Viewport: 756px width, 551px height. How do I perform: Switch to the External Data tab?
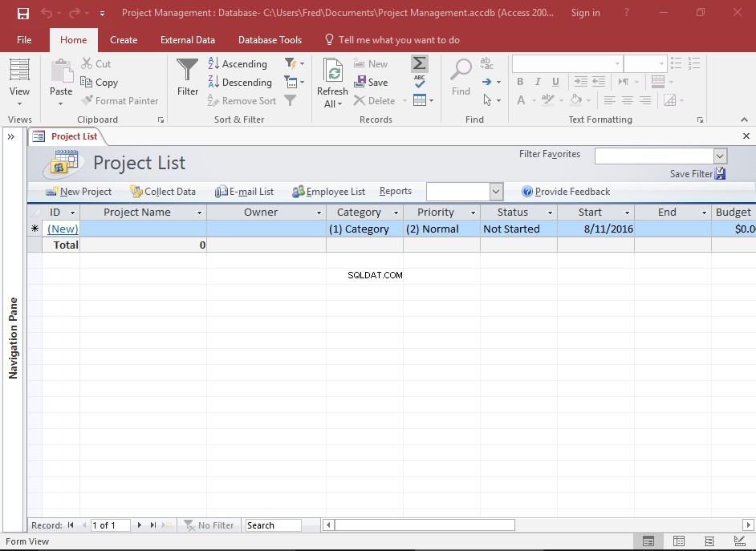pyautogui.click(x=188, y=40)
